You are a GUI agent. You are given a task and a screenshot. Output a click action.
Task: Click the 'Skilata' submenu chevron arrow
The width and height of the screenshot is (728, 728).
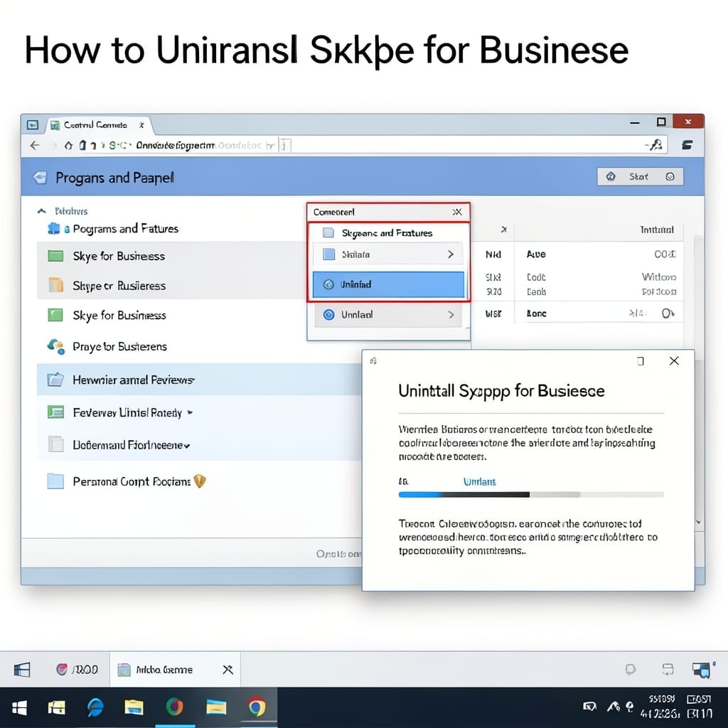(450, 254)
